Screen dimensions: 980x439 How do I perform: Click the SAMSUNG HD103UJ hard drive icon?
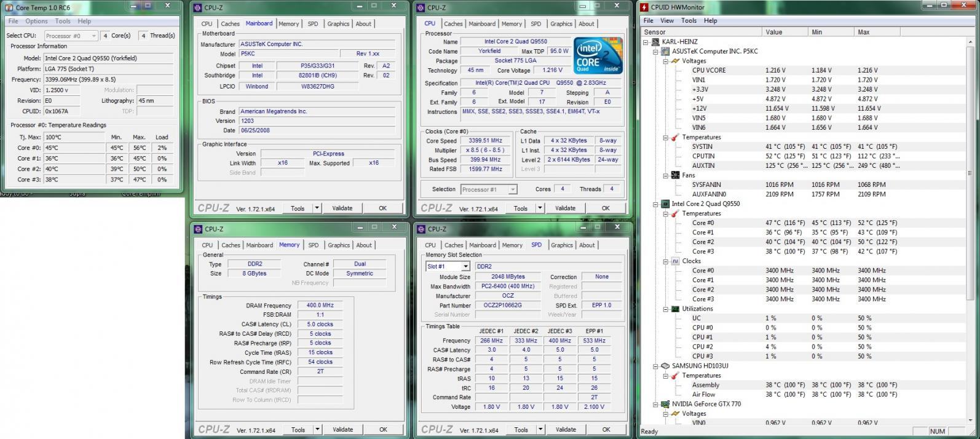tap(666, 366)
